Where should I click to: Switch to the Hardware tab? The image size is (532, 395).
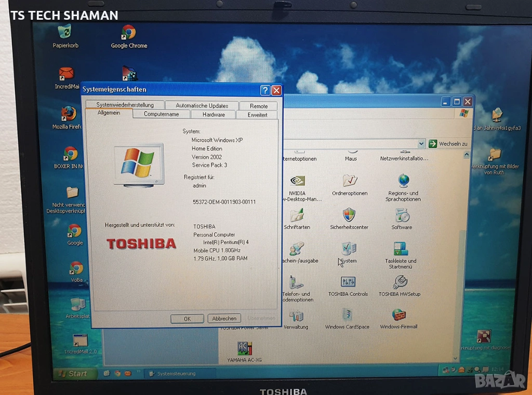[x=214, y=115]
